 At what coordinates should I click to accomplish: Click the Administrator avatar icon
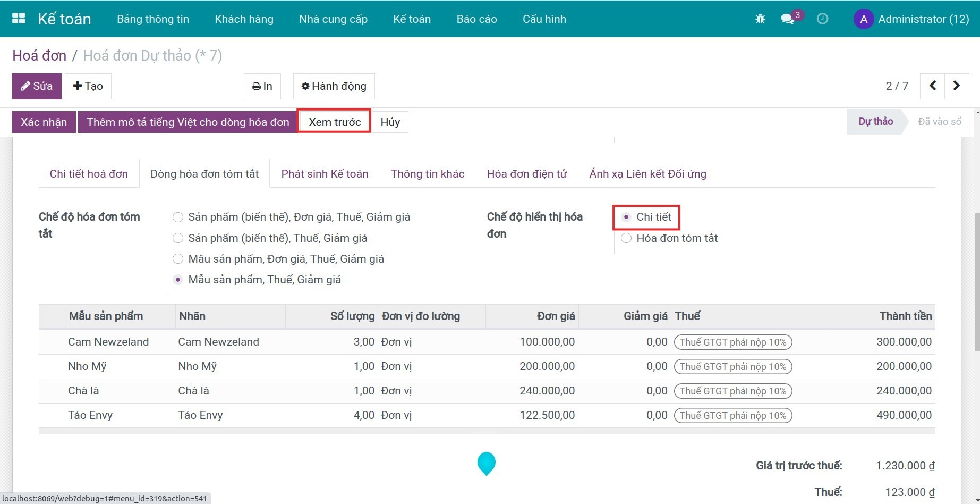click(864, 19)
